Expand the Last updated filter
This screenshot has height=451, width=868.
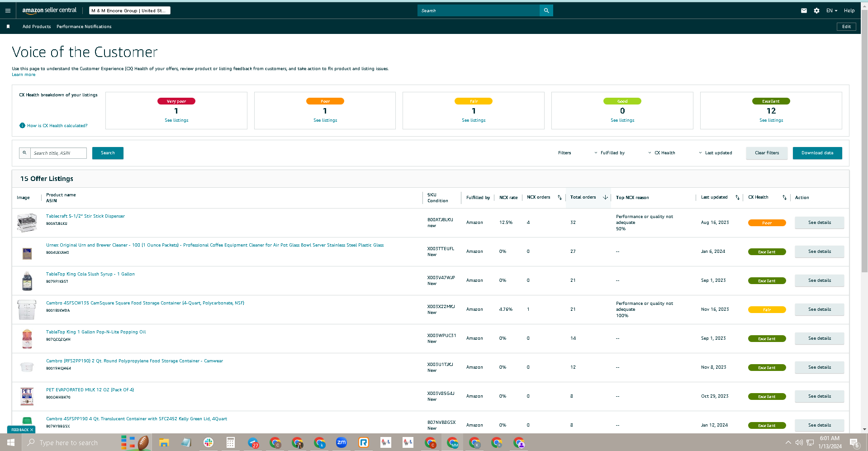(715, 153)
